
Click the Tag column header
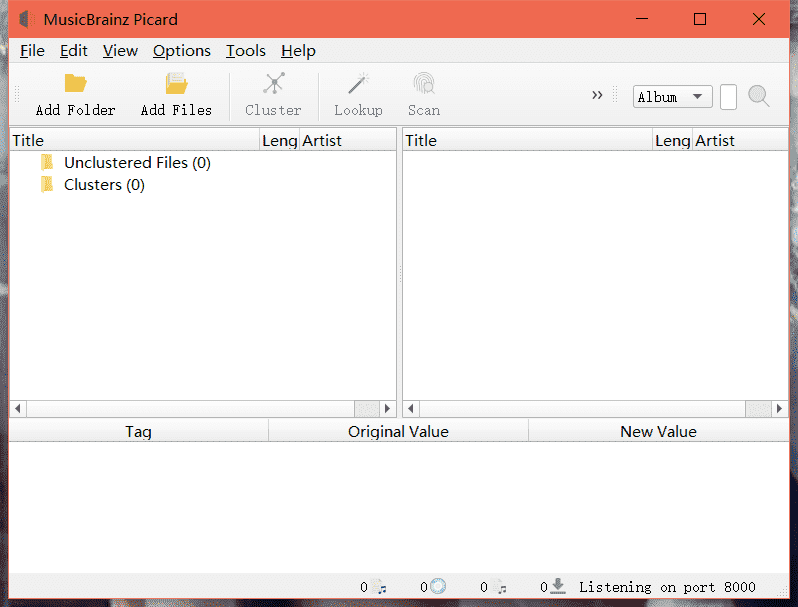138,431
